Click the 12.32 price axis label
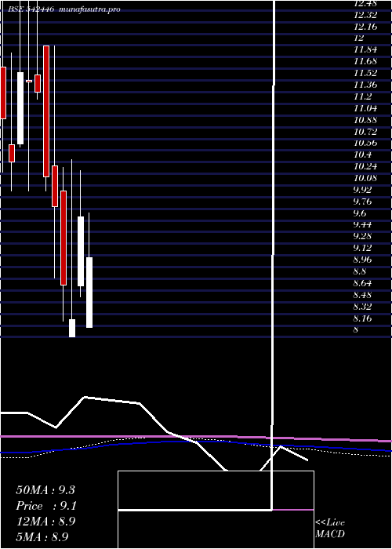This screenshot has width=392, height=549. click(365, 15)
